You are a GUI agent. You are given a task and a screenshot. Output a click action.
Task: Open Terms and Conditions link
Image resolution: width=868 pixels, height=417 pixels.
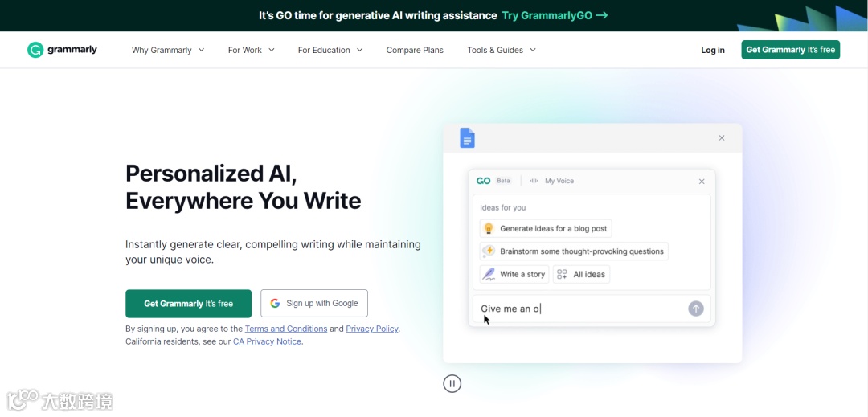[x=286, y=329]
